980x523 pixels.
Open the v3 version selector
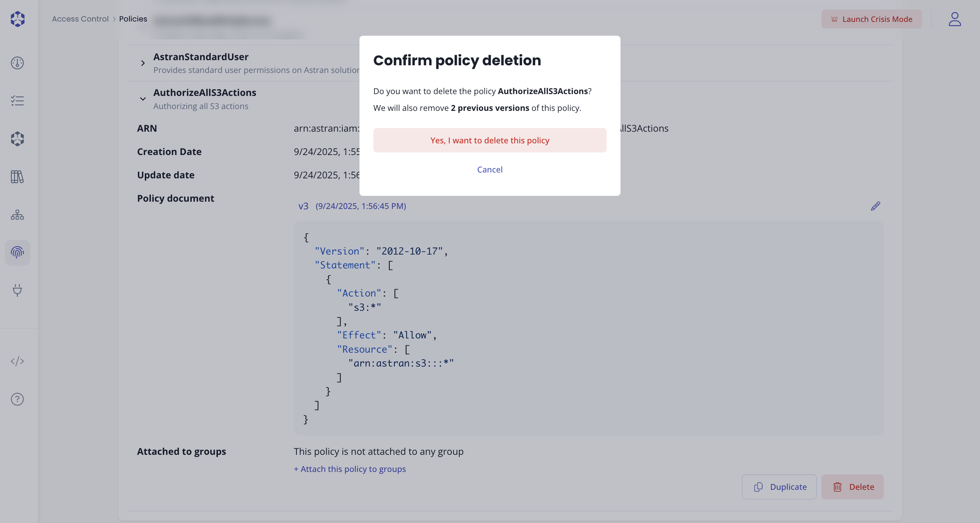tap(304, 206)
